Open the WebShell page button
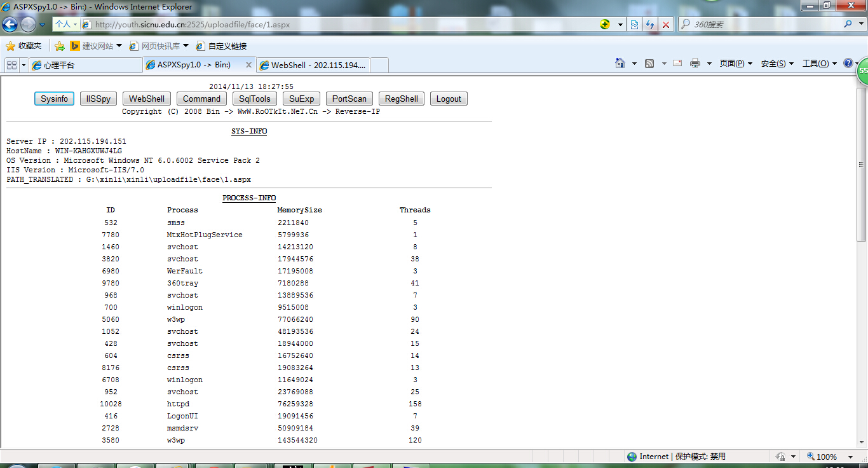The width and height of the screenshot is (868, 468). coord(147,99)
